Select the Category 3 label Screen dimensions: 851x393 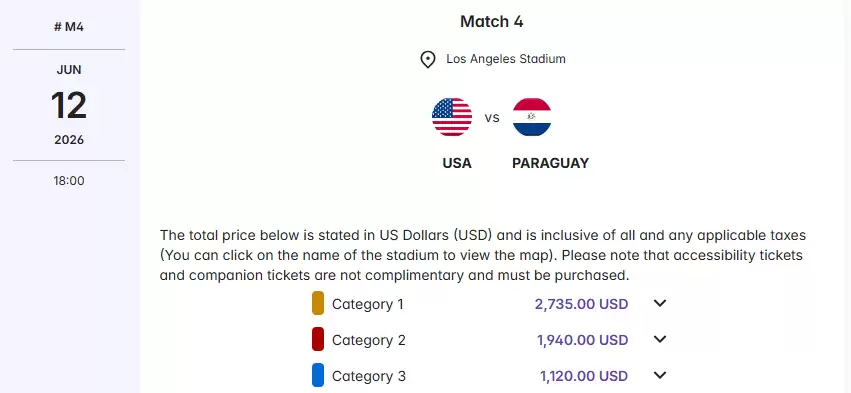click(369, 376)
